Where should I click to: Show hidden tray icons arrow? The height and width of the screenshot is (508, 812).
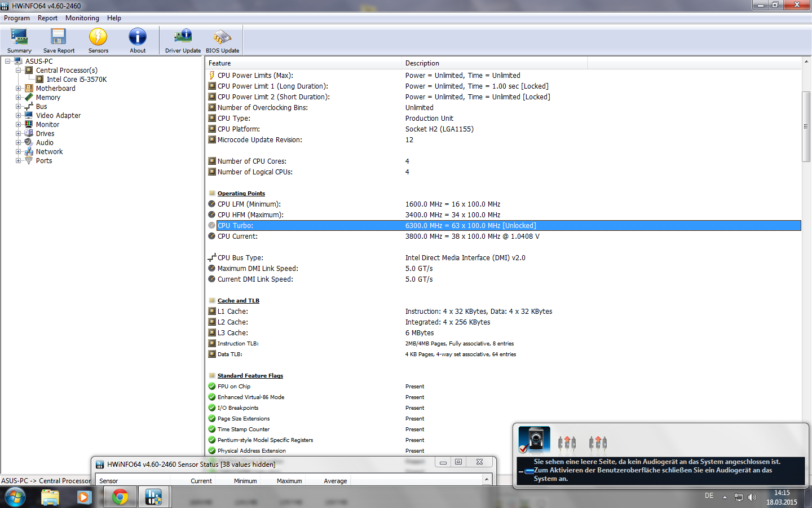click(x=725, y=497)
